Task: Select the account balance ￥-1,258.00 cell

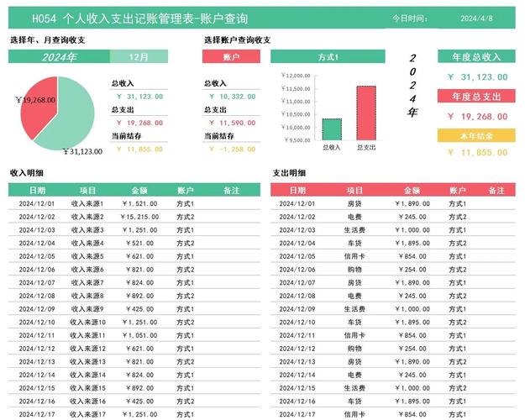Action: click(232, 149)
